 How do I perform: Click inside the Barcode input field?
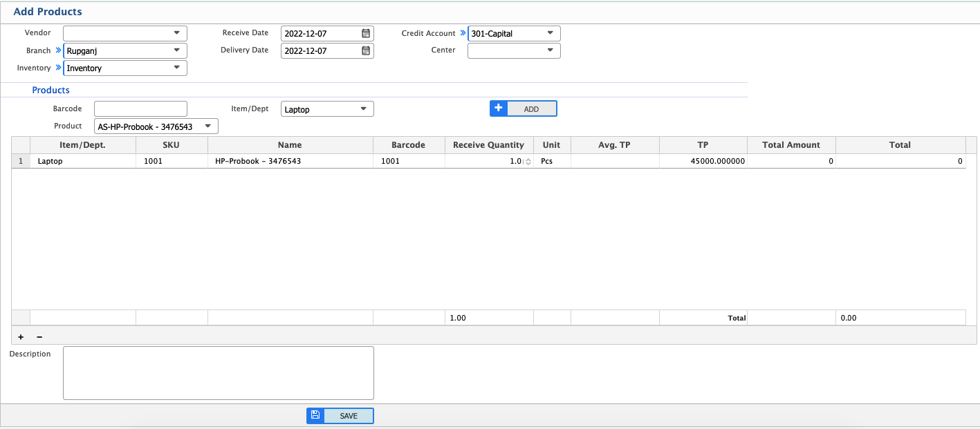[x=140, y=108]
